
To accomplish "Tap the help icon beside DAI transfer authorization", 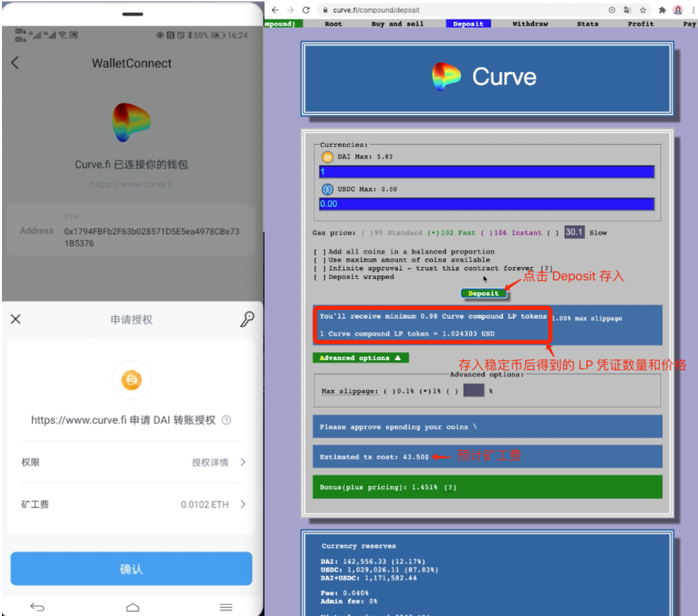I will tap(227, 420).
